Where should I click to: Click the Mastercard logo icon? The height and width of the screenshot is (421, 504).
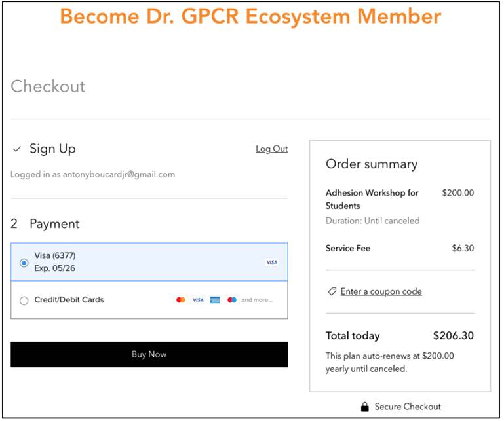pyautogui.click(x=181, y=300)
